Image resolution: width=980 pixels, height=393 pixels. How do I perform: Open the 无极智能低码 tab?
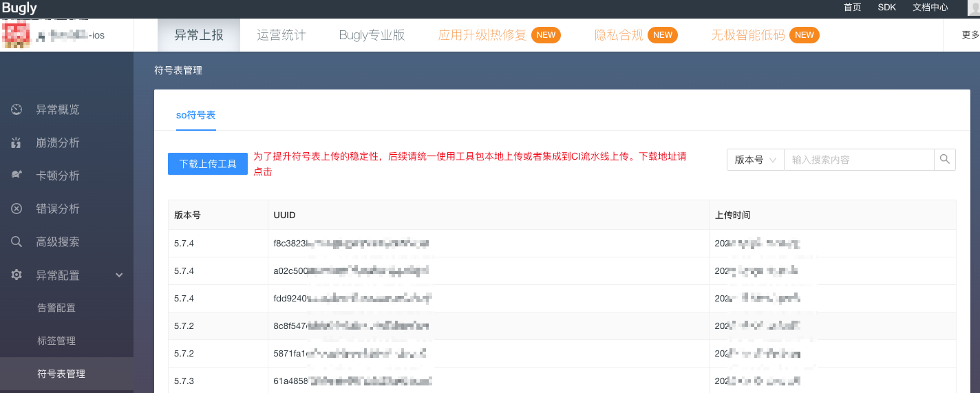tap(748, 35)
